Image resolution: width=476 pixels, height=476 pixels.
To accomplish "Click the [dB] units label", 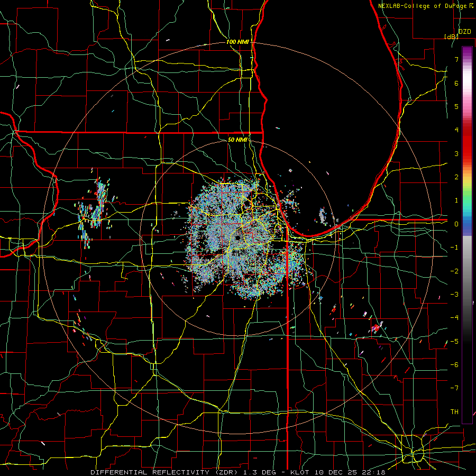I will (x=451, y=36).
